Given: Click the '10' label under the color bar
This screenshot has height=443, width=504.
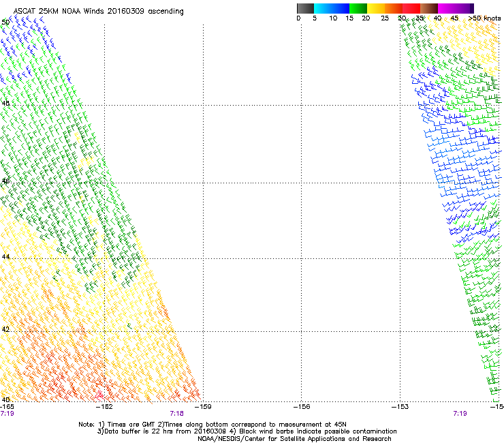Looking at the screenshot, I should 333,18.
